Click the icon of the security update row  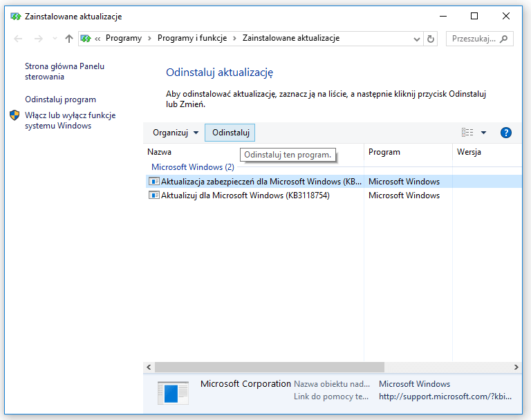(154, 182)
